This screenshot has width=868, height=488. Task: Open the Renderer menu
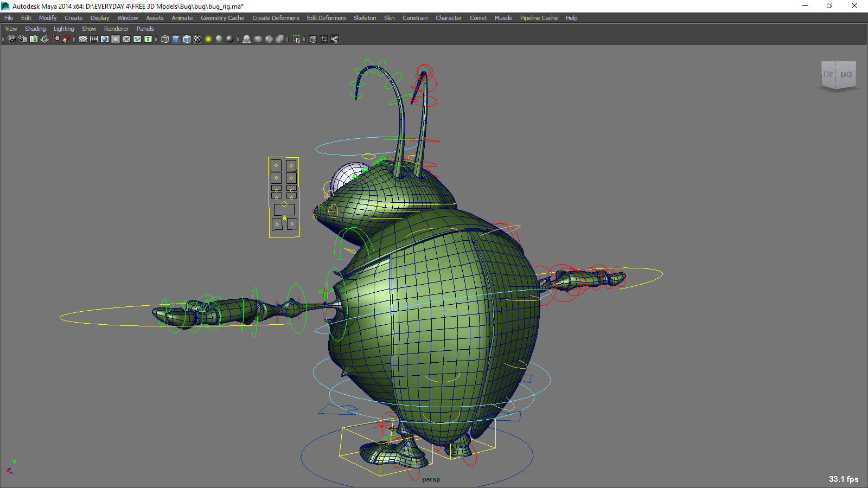116,29
